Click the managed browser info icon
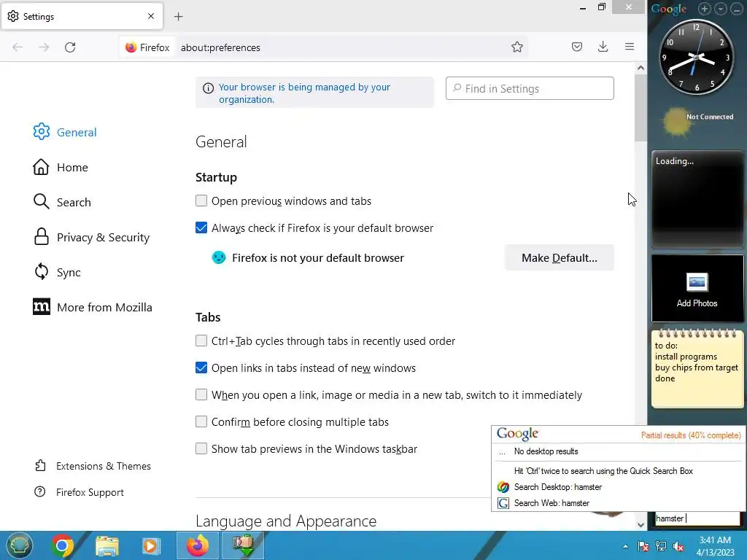The height and width of the screenshot is (560, 747). (208, 88)
